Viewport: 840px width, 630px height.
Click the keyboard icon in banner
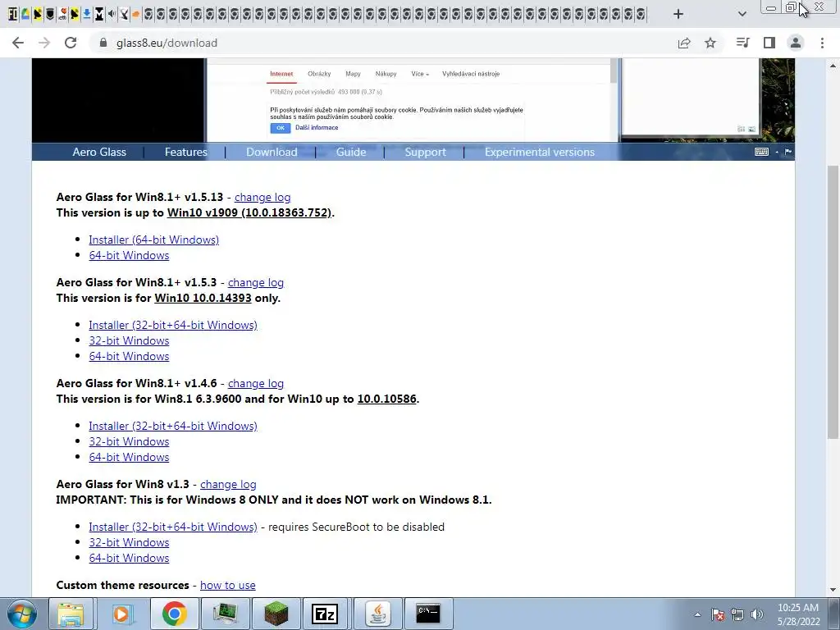click(x=761, y=152)
